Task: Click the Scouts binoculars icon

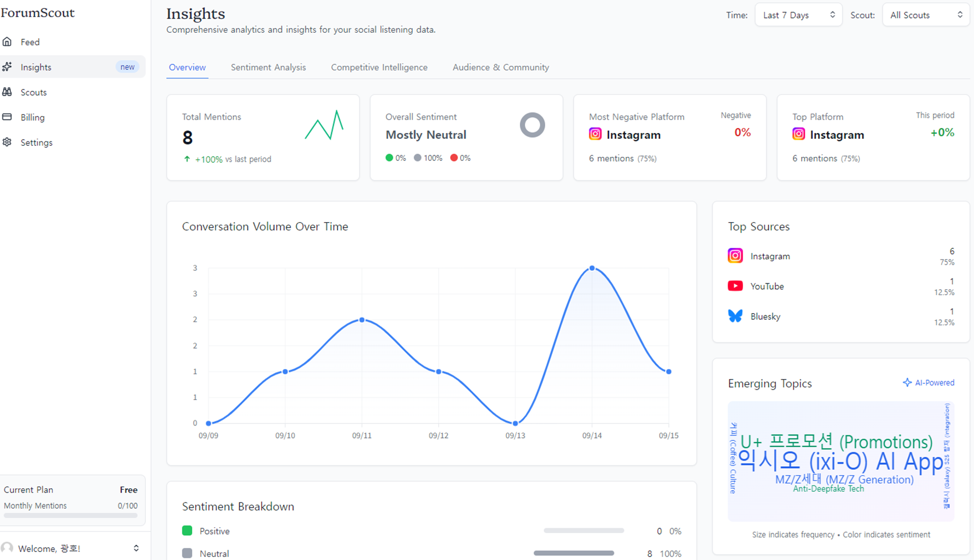Action: point(7,92)
